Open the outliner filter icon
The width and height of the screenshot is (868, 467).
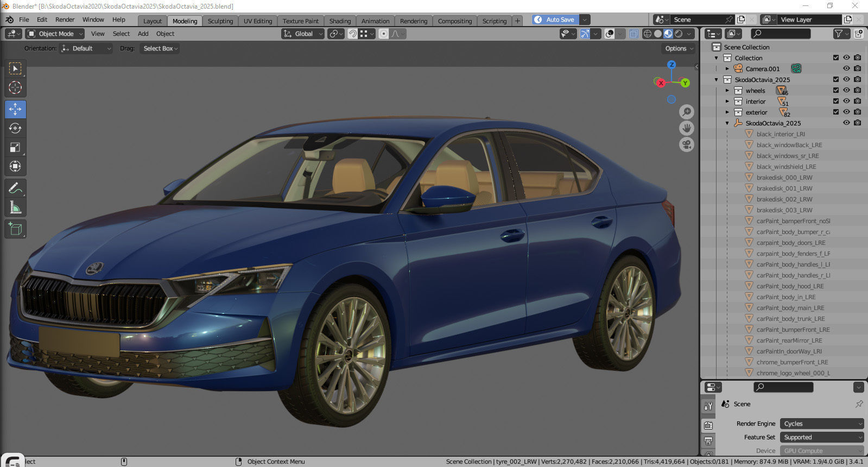point(841,34)
